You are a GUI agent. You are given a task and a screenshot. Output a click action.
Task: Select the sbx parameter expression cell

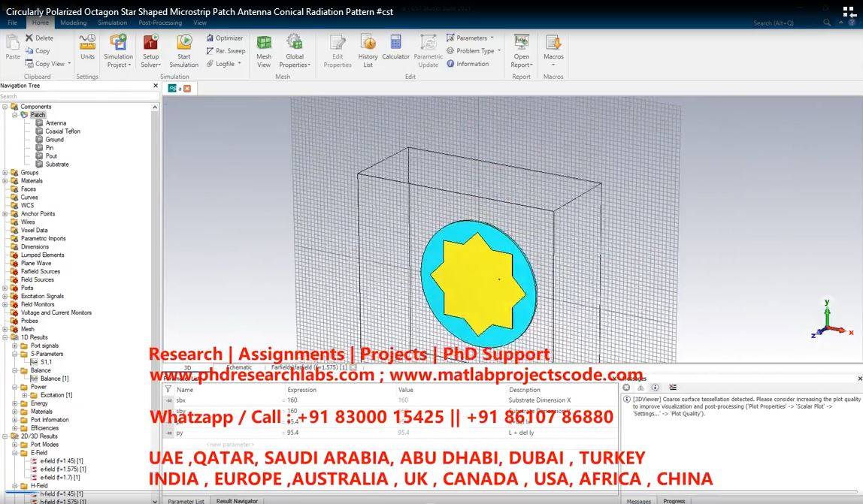tap(340, 400)
